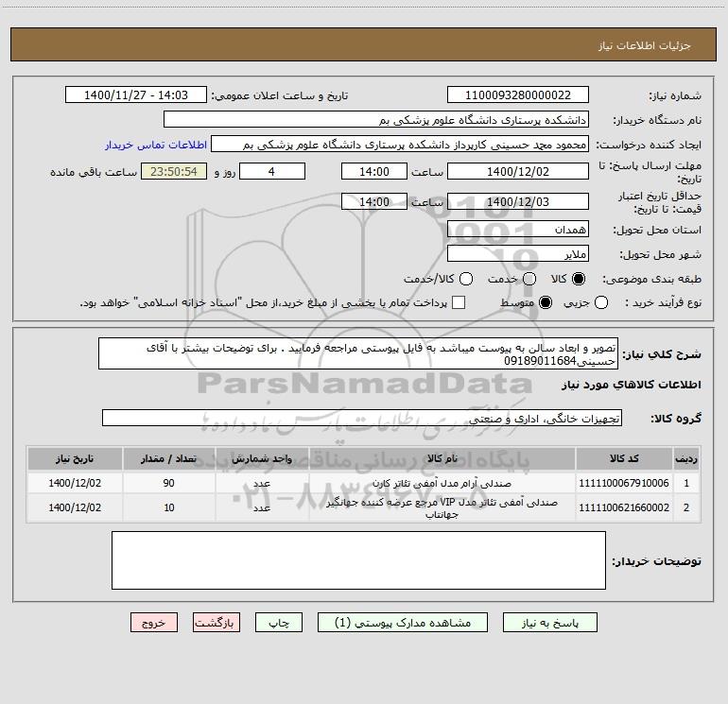Screen dimensions: 728x704
Task: Click the توضیحات خریدار text area
Action: [x=358, y=560]
